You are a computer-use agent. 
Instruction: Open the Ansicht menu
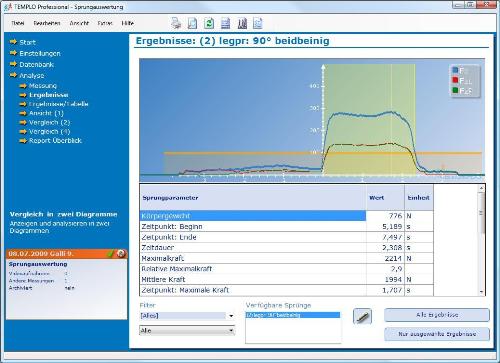click(x=79, y=23)
